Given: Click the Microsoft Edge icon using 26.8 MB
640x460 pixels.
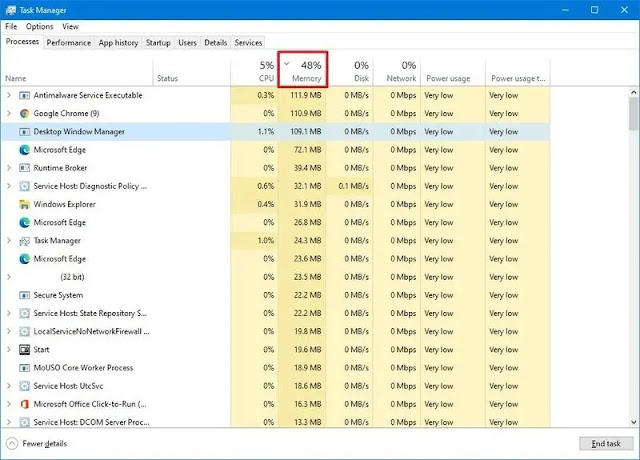Looking at the screenshot, I should (24, 222).
